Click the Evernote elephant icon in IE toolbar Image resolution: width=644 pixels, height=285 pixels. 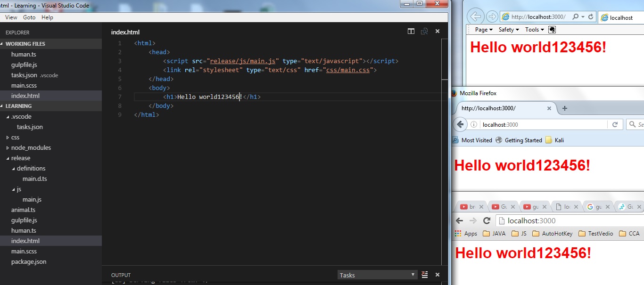(x=552, y=30)
